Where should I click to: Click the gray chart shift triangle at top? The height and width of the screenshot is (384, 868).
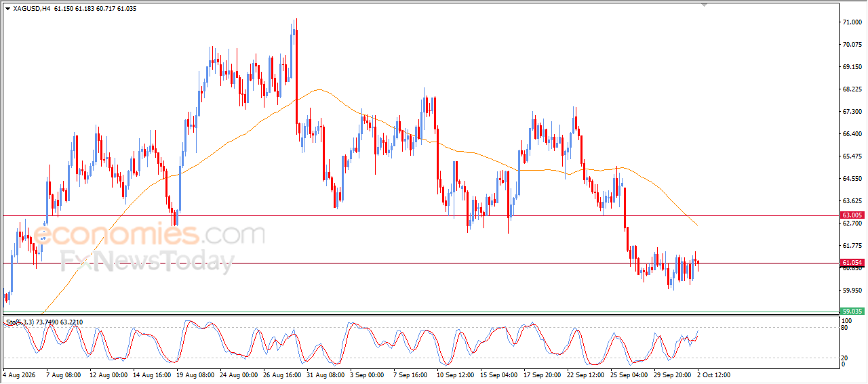pyautogui.click(x=704, y=4)
